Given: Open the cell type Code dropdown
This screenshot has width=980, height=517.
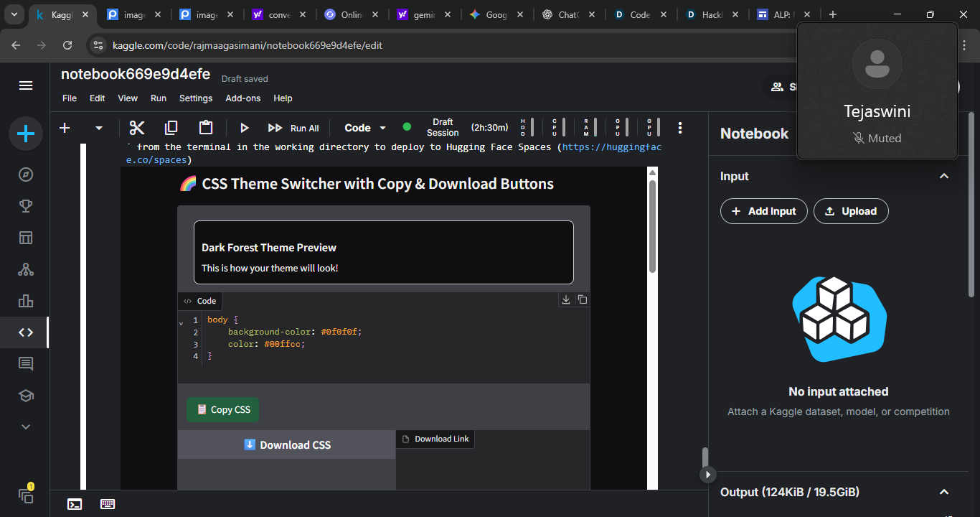Looking at the screenshot, I should pos(365,128).
